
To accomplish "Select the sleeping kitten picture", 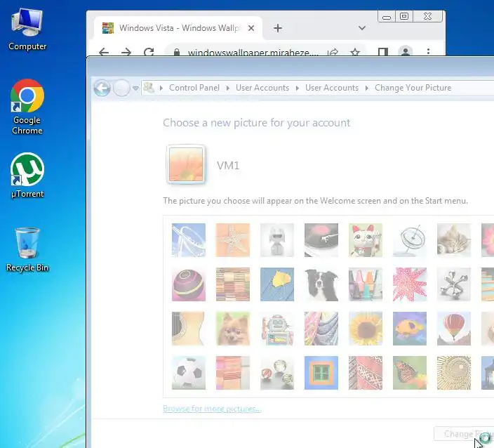I will 454,240.
